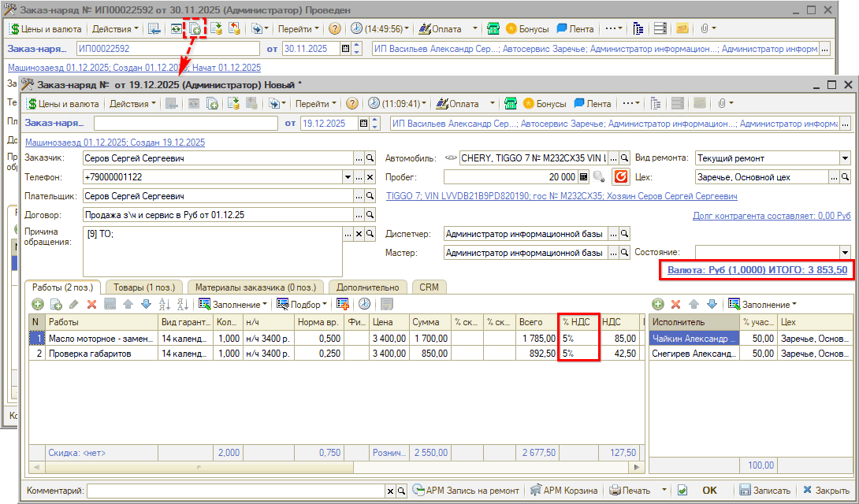Search for a customer using the Заказчик magnifier

(370, 158)
